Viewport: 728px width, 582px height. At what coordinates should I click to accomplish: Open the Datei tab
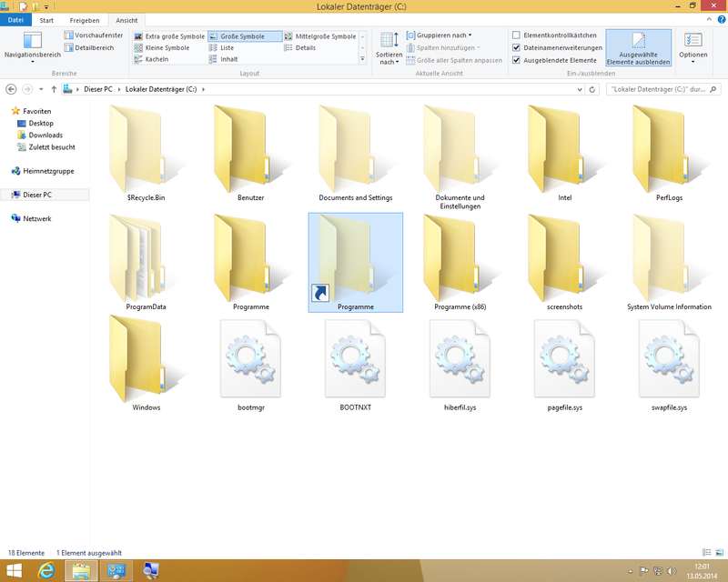pos(15,20)
